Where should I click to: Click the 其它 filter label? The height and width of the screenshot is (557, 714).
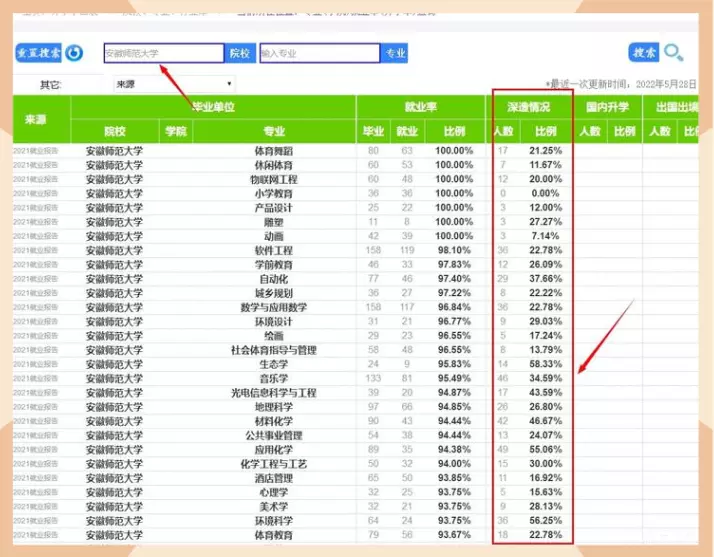click(51, 85)
